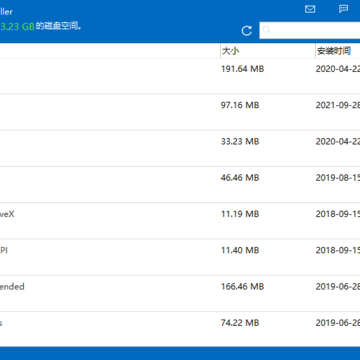Click the magnifier icon in search box
Screen dimensions: 360x360
click(x=266, y=30)
